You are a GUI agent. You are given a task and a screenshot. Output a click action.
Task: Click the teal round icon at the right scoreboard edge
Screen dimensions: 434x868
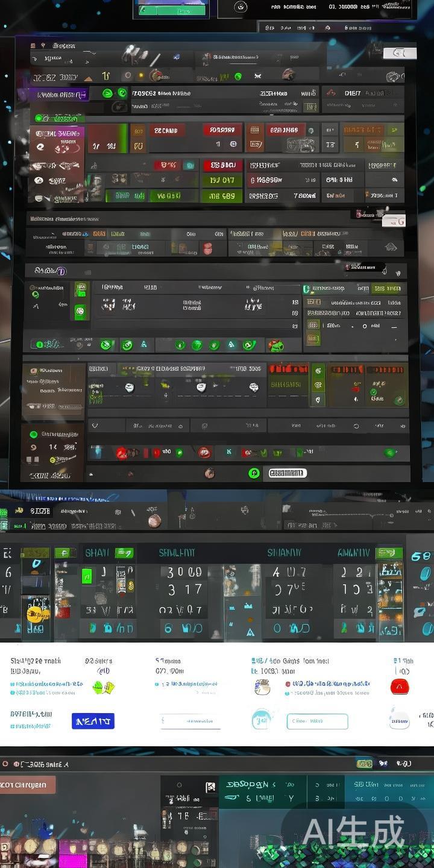tap(426, 573)
